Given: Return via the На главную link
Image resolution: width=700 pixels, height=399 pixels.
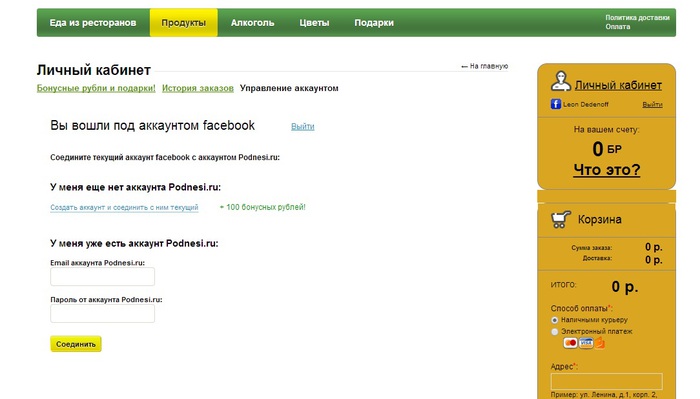Looking at the screenshot, I should pyautogui.click(x=484, y=66).
